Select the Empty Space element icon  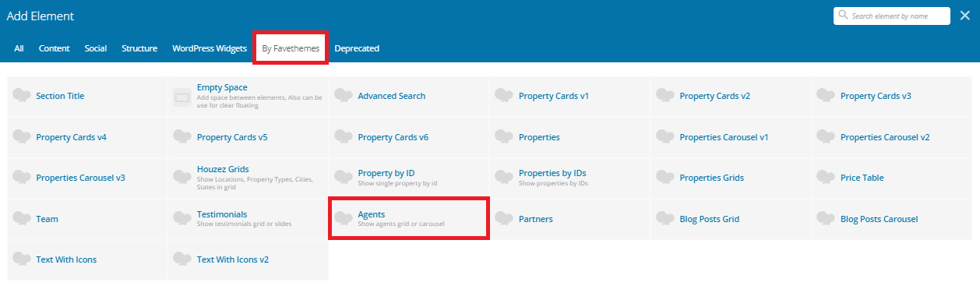182,97
